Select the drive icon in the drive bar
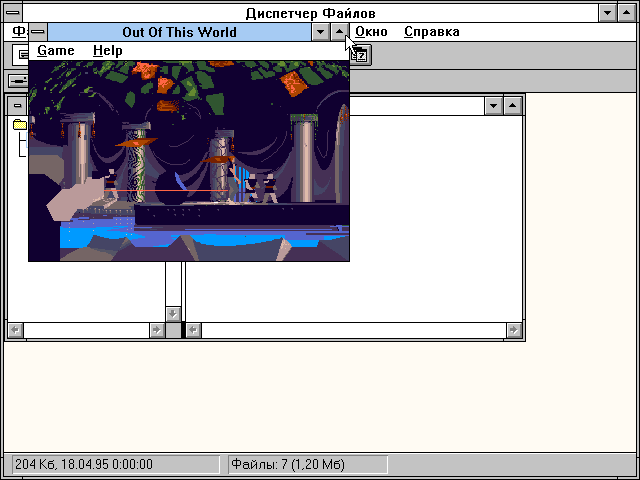 point(18,80)
